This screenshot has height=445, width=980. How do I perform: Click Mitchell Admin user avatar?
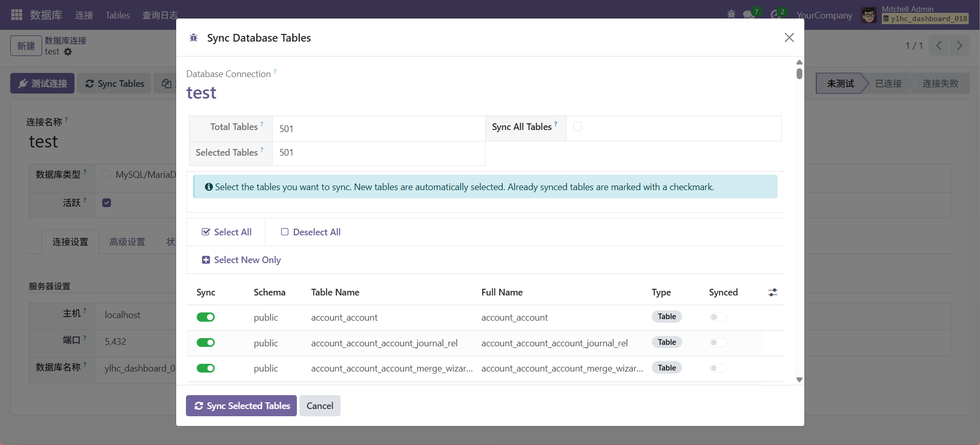869,15
